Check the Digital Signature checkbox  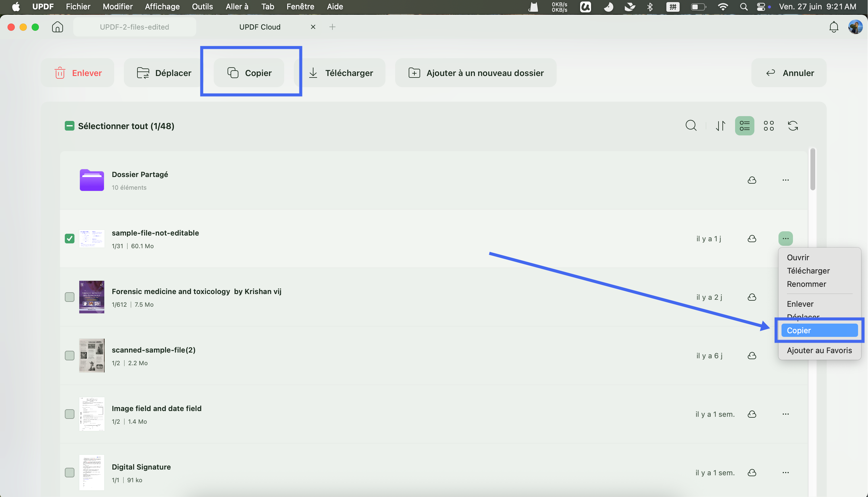[70, 473]
